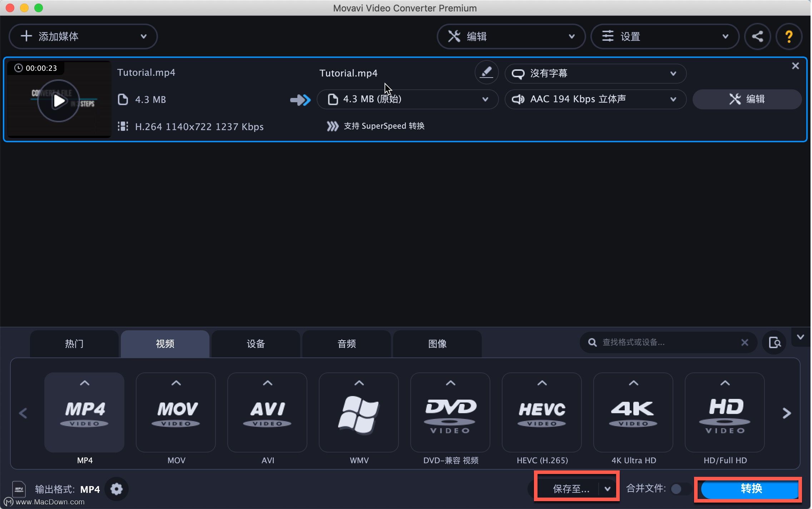This screenshot has height=509, width=812.
Task: Expand HEVC presets with the caret
Action: [542, 383]
